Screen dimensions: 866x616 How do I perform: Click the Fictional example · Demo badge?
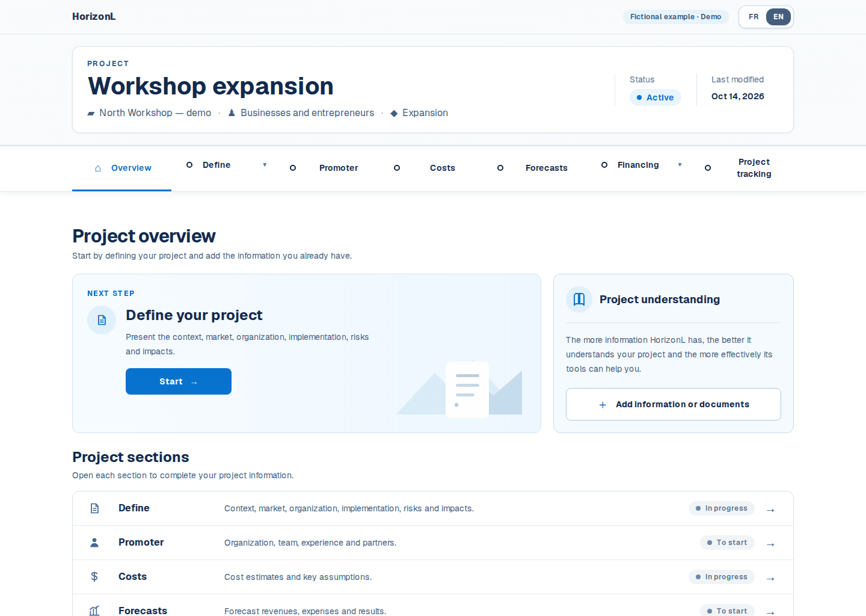click(x=676, y=17)
